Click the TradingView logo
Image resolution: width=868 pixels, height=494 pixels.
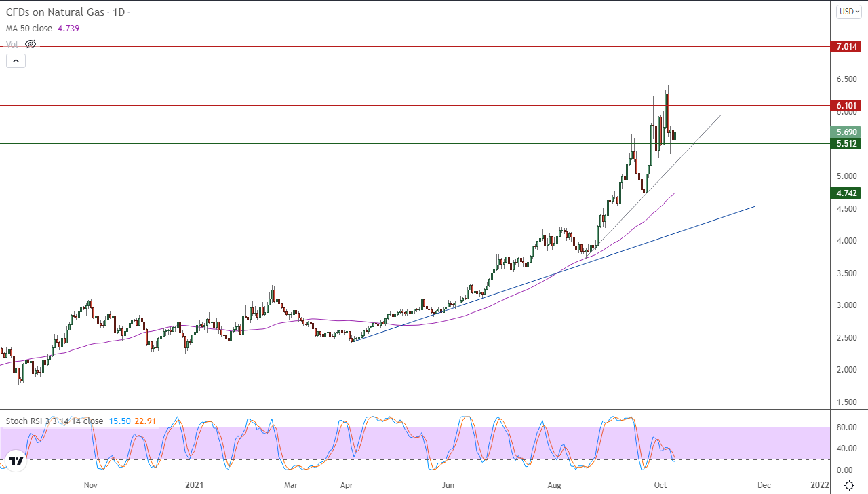[16, 461]
